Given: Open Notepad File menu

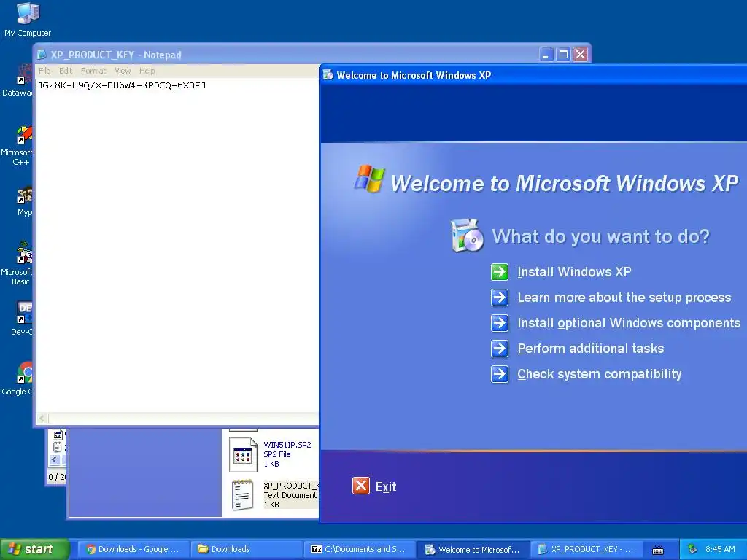Looking at the screenshot, I should 44,71.
